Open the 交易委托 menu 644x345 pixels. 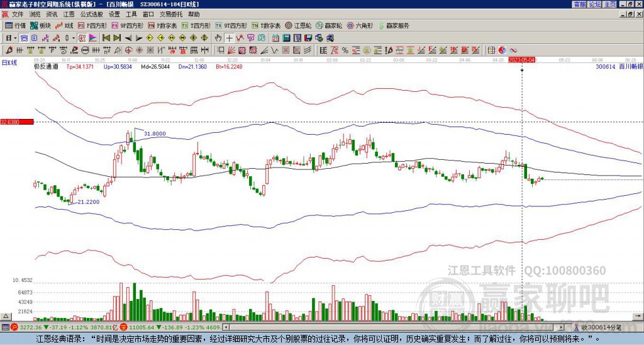[171, 14]
